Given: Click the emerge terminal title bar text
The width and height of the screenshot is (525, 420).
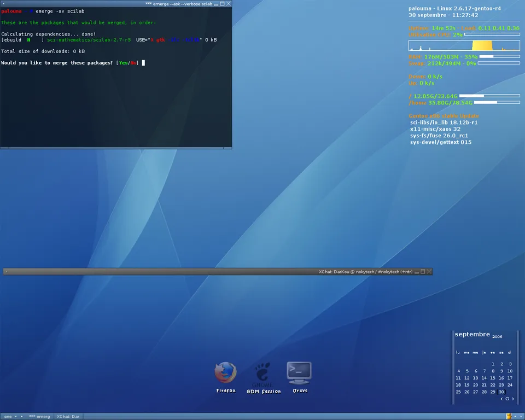Looking at the screenshot, I should click(179, 4).
